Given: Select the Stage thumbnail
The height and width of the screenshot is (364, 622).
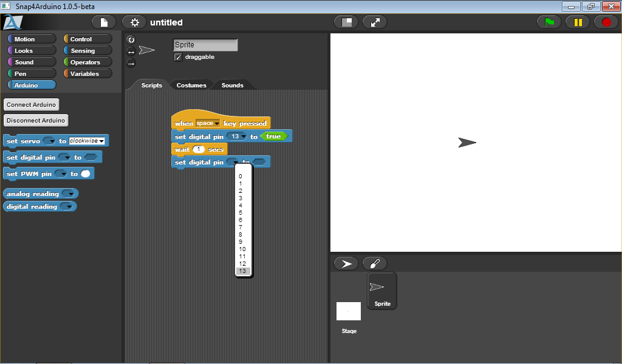Looking at the screenshot, I should pyautogui.click(x=349, y=311).
